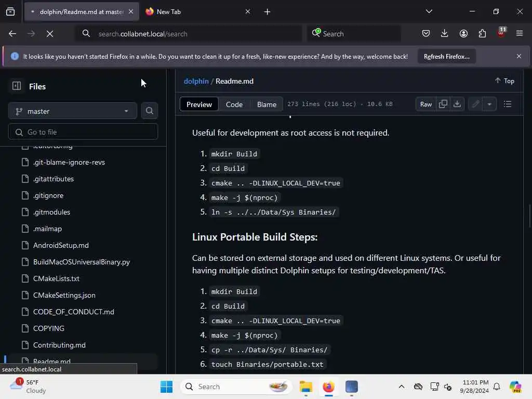This screenshot has width=532, height=399.
Task: Open dolphin repository breadcrumb link
Action: (x=196, y=81)
